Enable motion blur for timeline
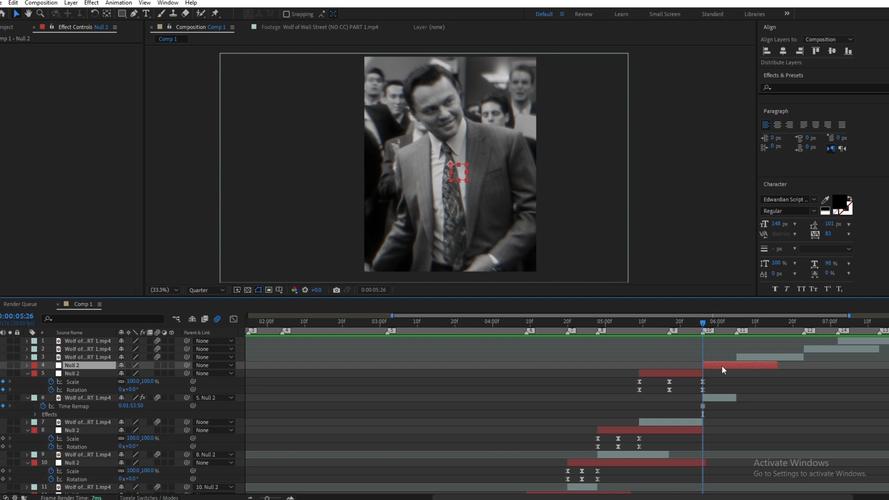Image resolution: width=889 pixels, height=500 pixels. (x=218, y=319)
